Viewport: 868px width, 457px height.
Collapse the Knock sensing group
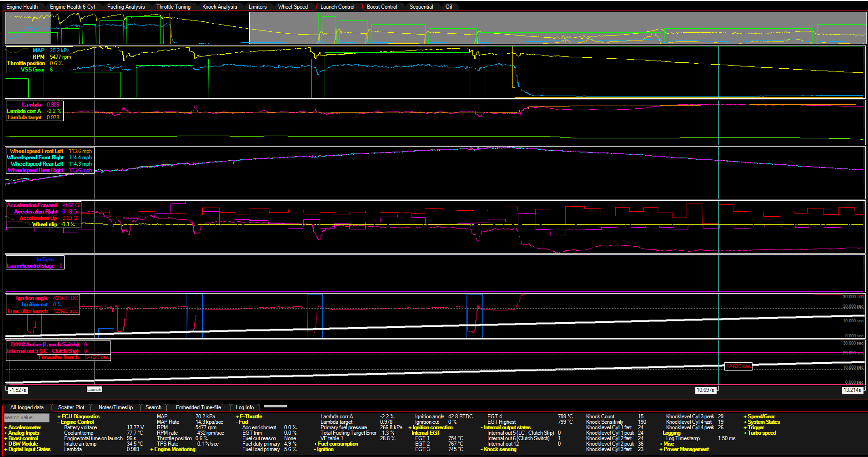tap(498, 449)
